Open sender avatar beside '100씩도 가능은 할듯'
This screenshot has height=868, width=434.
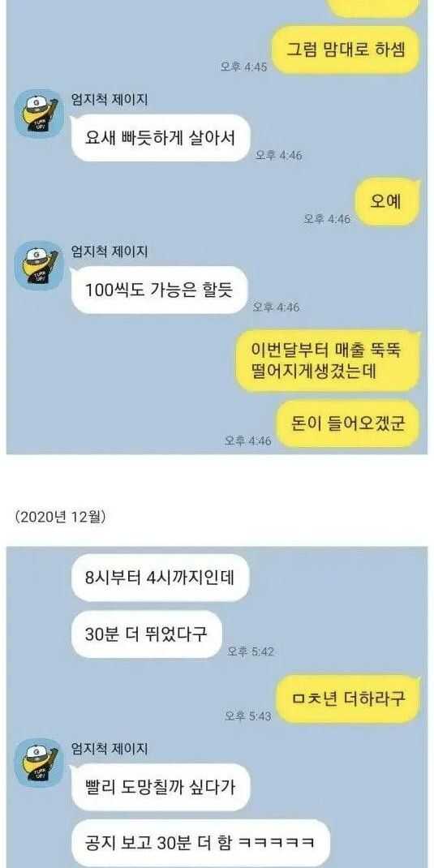[x=38, y=266]
